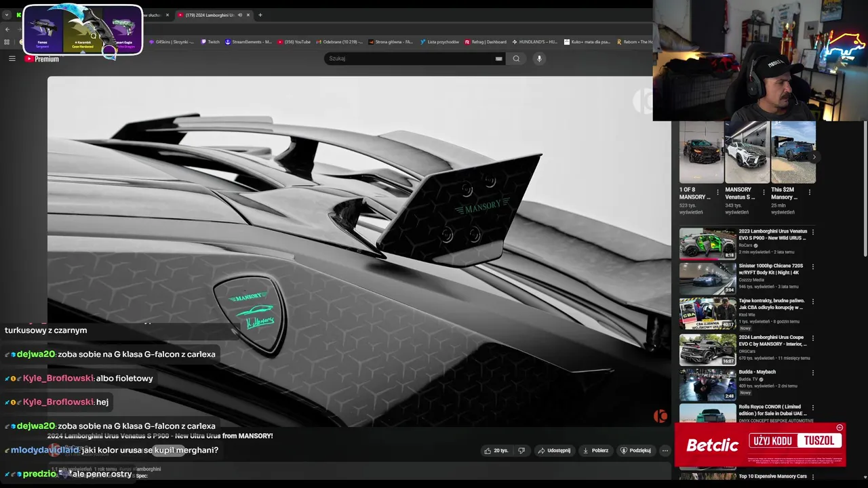Open Lista przychodów bookmark
The width and height of the screenshot is (868, 488).
tap(439, 42)
